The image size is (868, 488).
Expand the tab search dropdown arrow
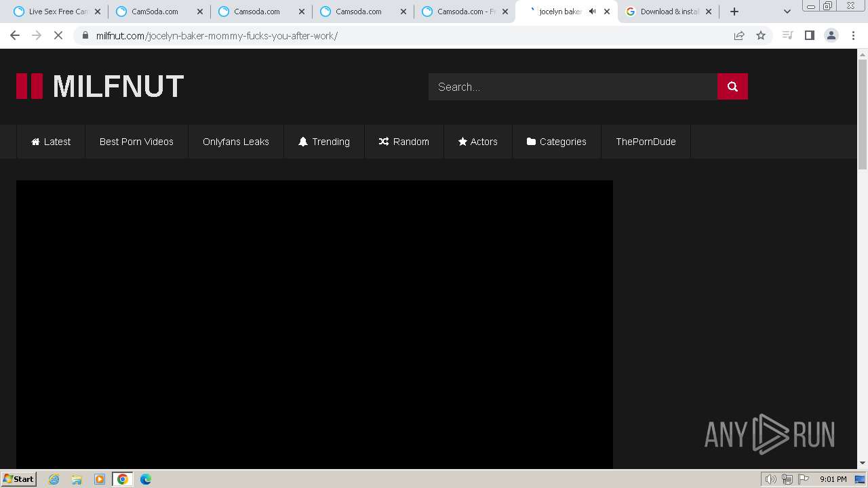pos(787,12)
